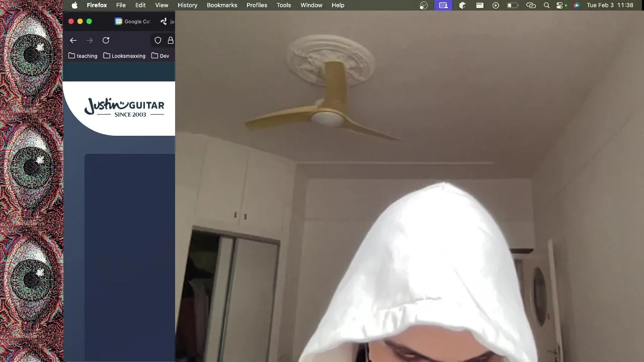The image size is (644, 362).
Task: Open the Dev bookmarks folder
Action: coord(160,56)
